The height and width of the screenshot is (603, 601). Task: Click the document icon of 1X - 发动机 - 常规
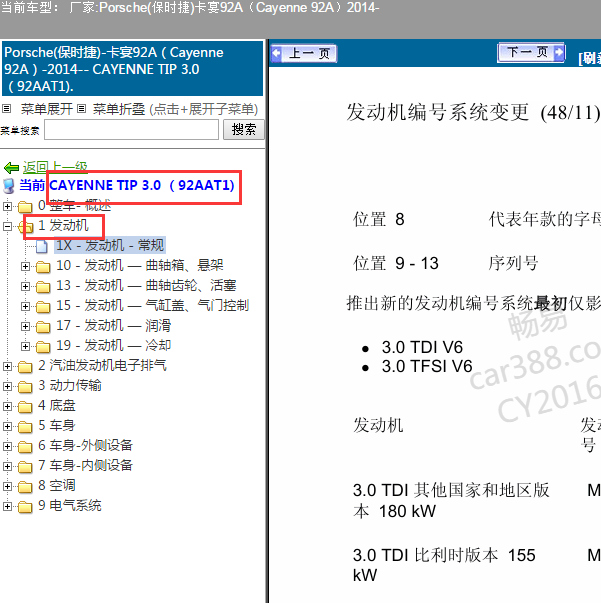tap(42, 246)
